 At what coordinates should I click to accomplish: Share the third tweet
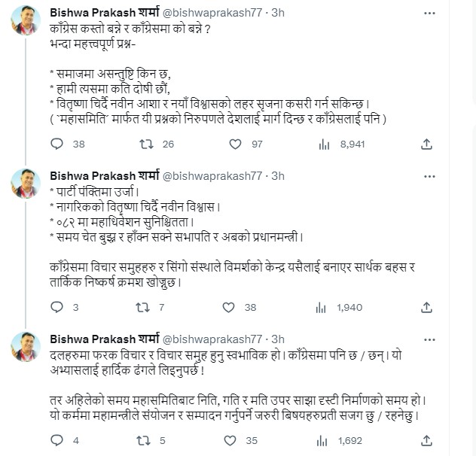point(426,441)
